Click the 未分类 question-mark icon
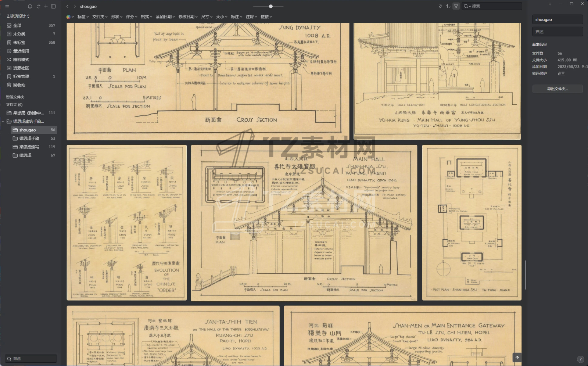This screenshot has width=588, height=366. tap(9, 34)
